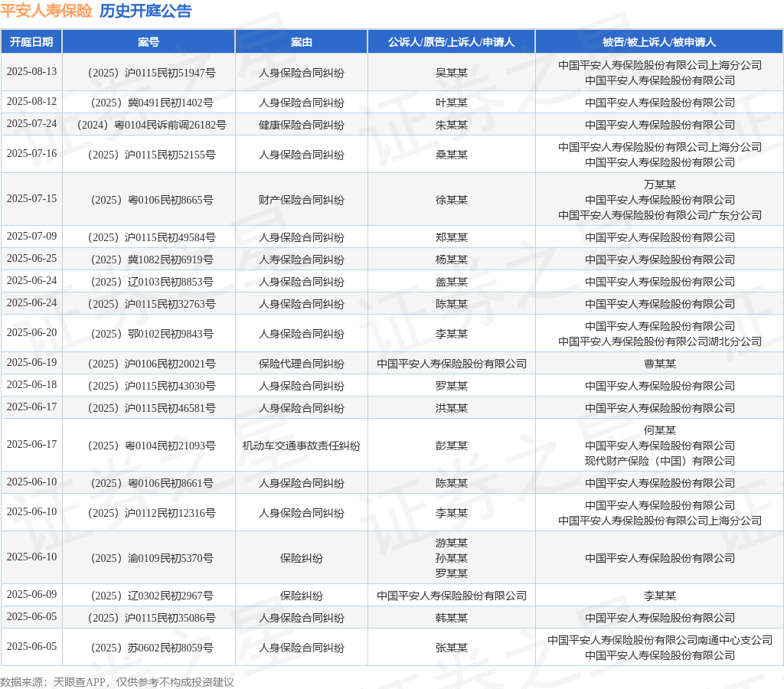Click the date 2025-06-19

click(x=31, y=363)
